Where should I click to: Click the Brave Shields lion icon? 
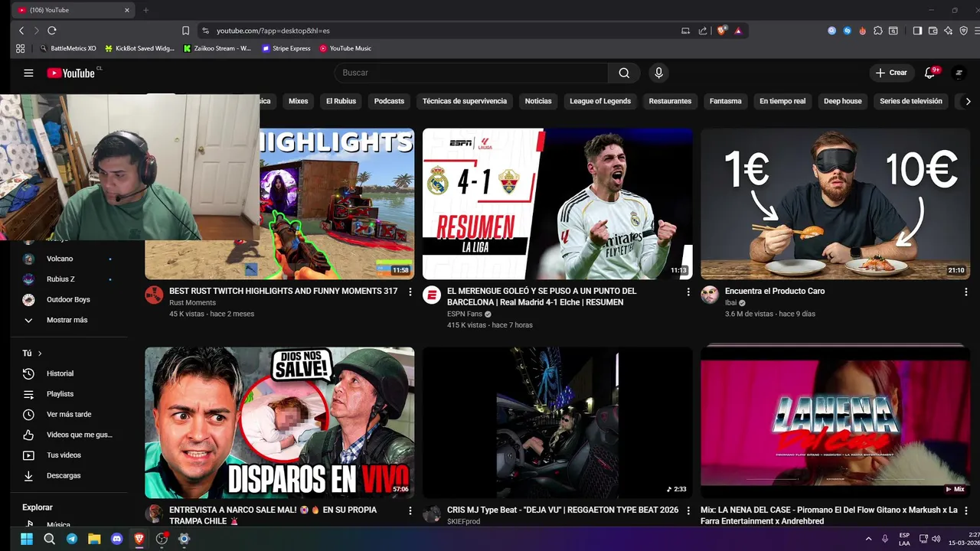721,31
